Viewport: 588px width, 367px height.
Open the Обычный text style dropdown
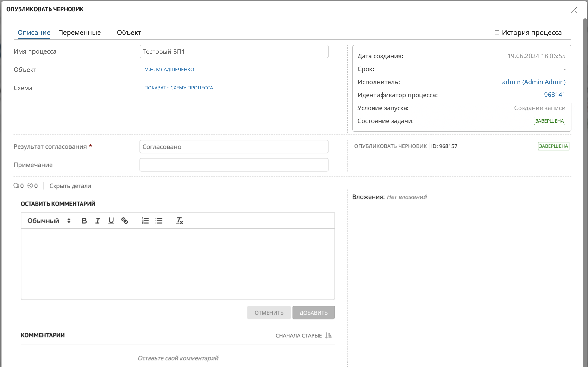coord(49,221)
